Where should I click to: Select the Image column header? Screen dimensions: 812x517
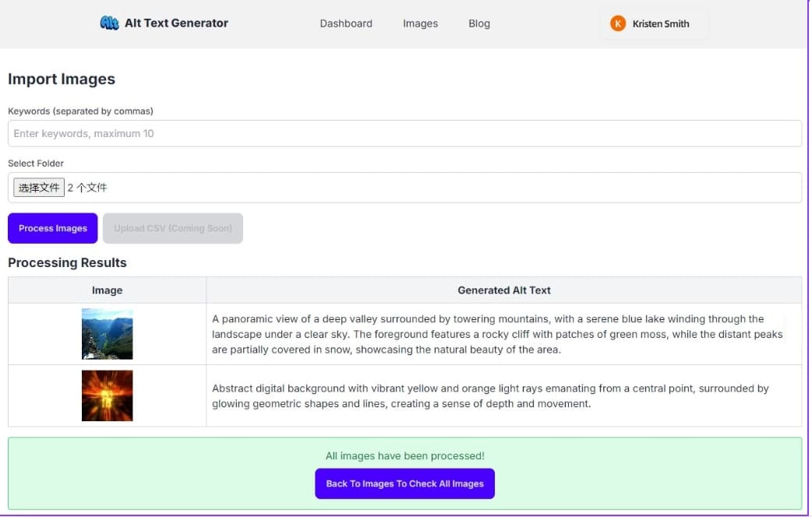click(x=107, y=290)
